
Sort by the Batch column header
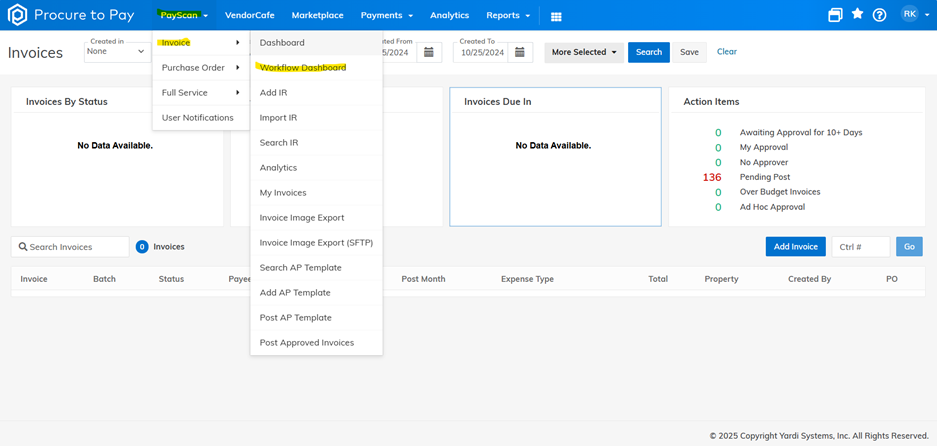pyautogui.click(x=105, y=279)
